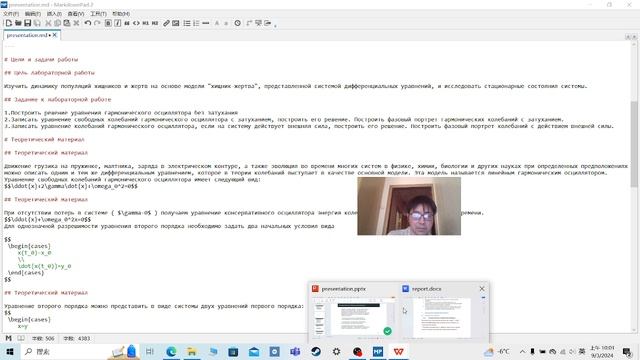Open Steam from the taskbar
Image resolution: width=640 pixels, height=360 pixels.
(316, 351)
